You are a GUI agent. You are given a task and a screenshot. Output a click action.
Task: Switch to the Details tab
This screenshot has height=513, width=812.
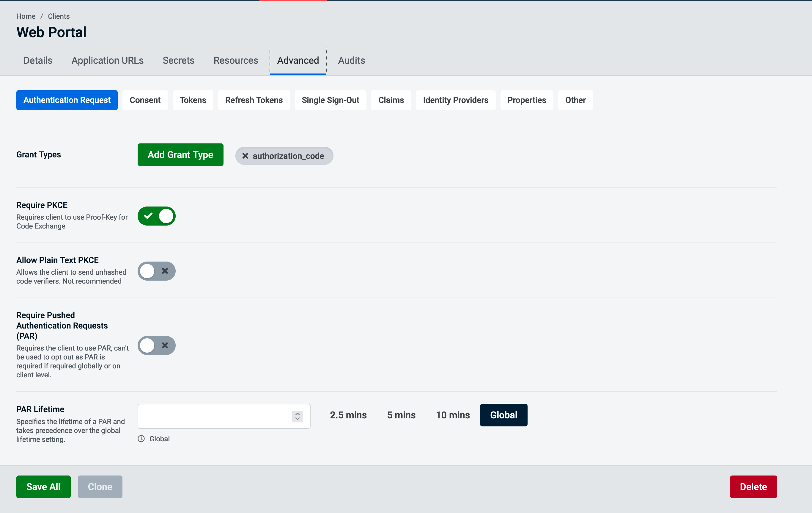tap(37, 60)
